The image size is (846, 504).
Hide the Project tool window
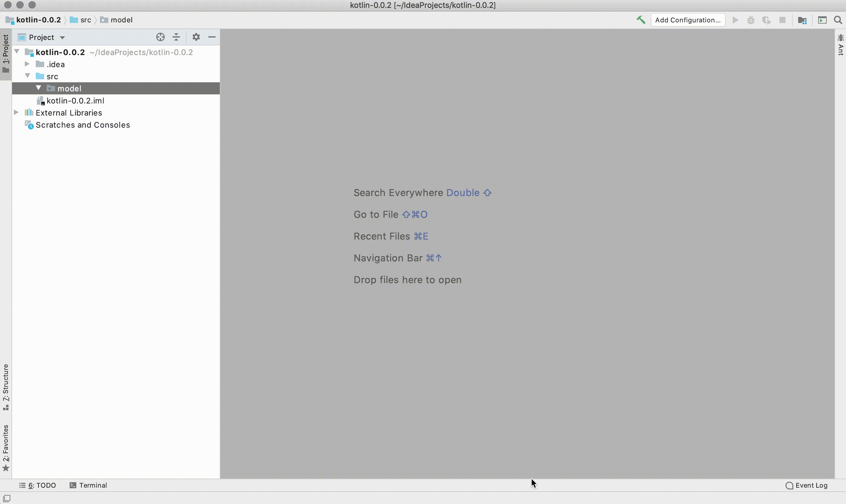point(212,37)
